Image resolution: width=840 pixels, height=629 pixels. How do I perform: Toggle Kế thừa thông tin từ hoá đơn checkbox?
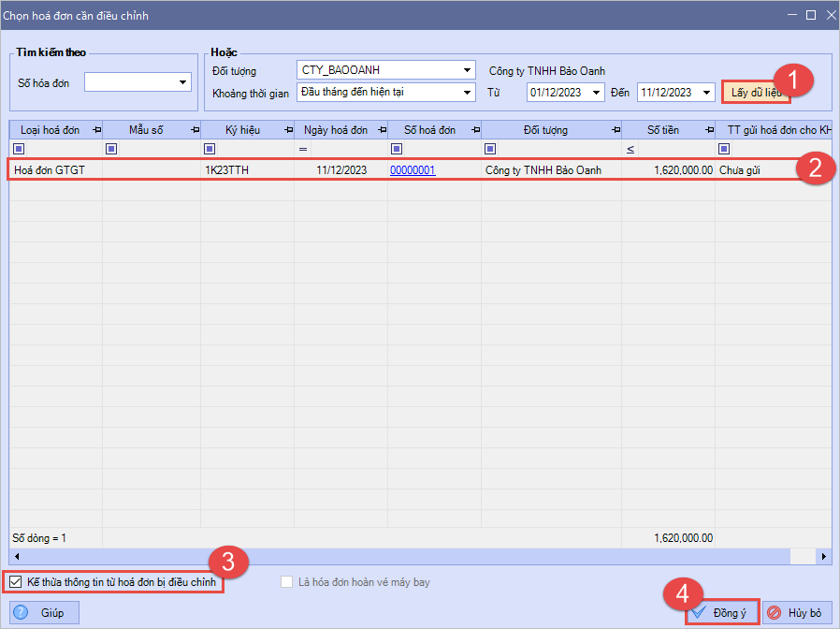[x=15, y=582]
